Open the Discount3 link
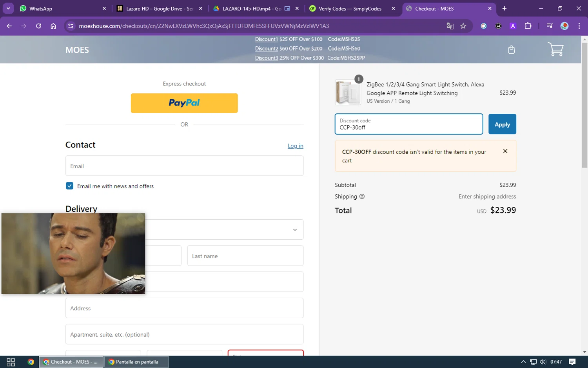The height and width of the screenshot is (368, 588). pos(267,58)
